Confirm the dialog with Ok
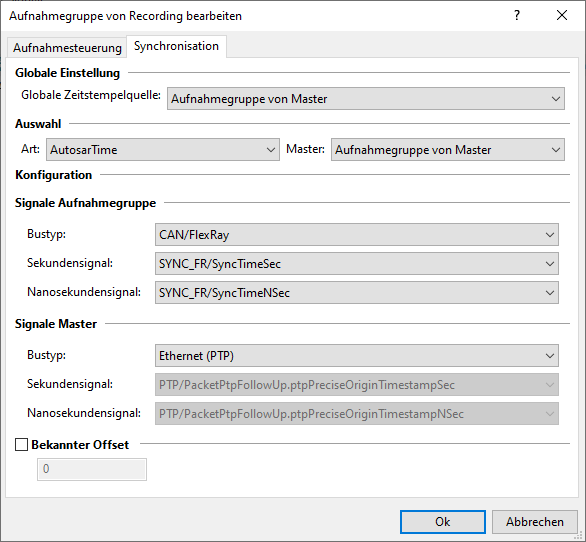The image size is (586, 542). 443,522
